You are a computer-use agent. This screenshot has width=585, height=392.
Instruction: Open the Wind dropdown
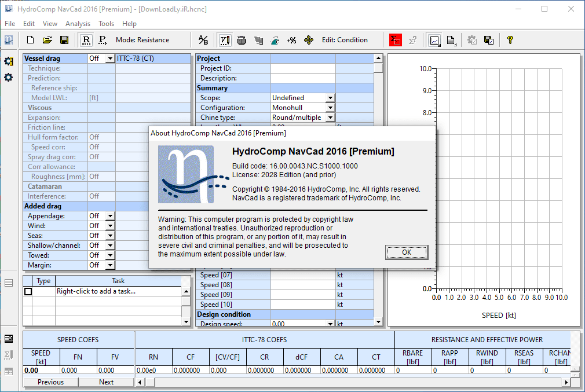pyautogui.click(x=110, y=226)
